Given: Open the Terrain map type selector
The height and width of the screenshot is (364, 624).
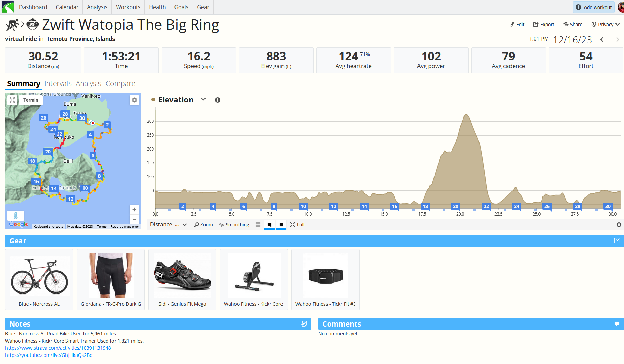Looking at the screenshot, I should pos(31,100).
